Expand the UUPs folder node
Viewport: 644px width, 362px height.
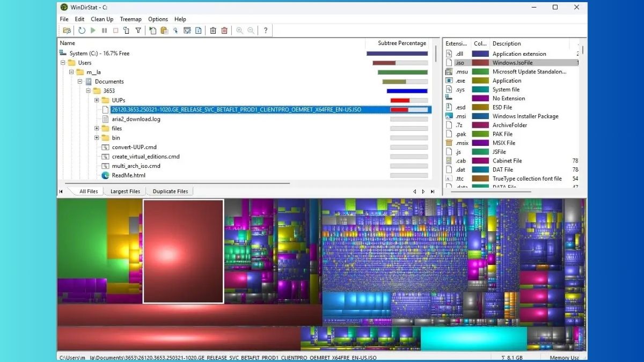[97, 100]
